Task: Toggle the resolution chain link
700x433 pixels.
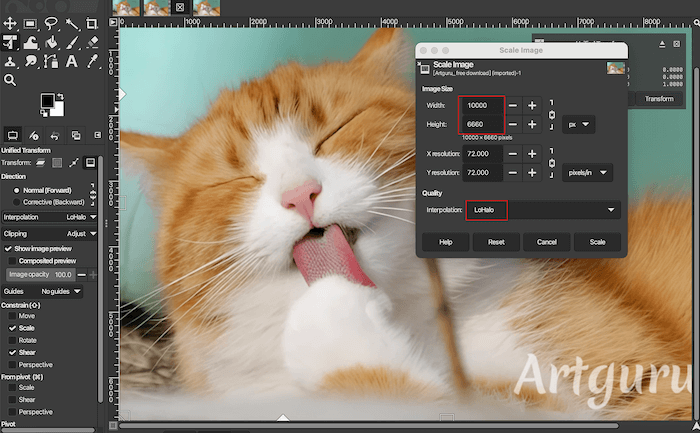Action: pos(552,163)
